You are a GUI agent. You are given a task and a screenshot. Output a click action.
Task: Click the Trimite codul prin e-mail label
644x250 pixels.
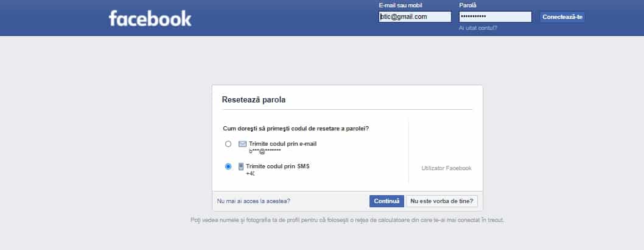point(282,143)
